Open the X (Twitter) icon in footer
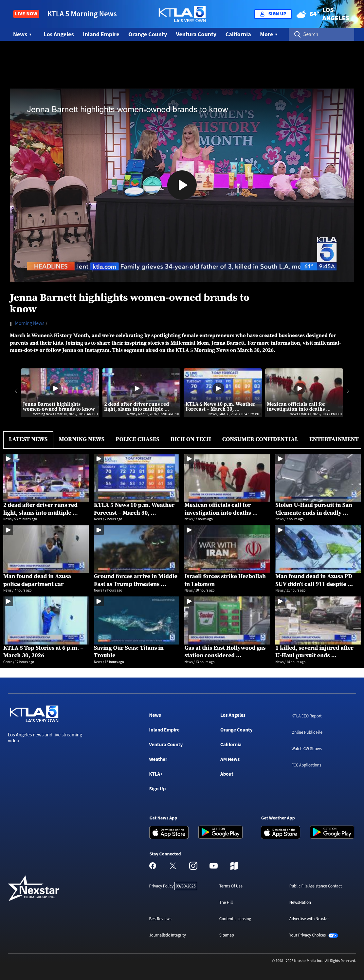Image resolution: width=364 pixels, height=980 pixels. click(173, 866)
